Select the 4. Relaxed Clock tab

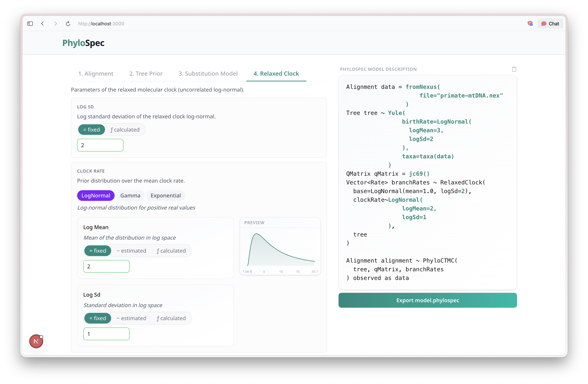[276, 74]
